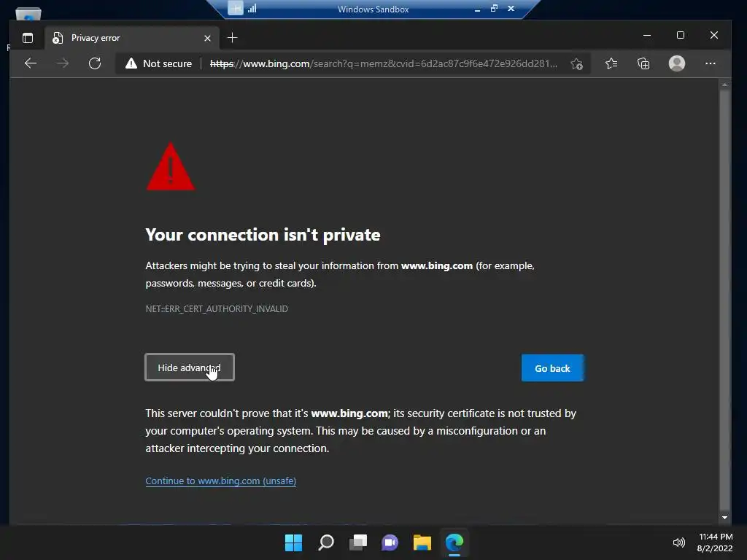Viewport: 747px width, 560px height.
Task: Click the Forward arrow in Edge toolbar
Action: click(x=63, y=63)
